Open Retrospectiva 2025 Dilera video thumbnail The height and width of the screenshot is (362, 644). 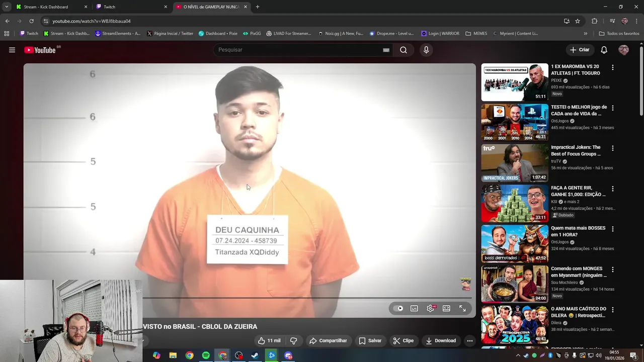pos(515,324)
